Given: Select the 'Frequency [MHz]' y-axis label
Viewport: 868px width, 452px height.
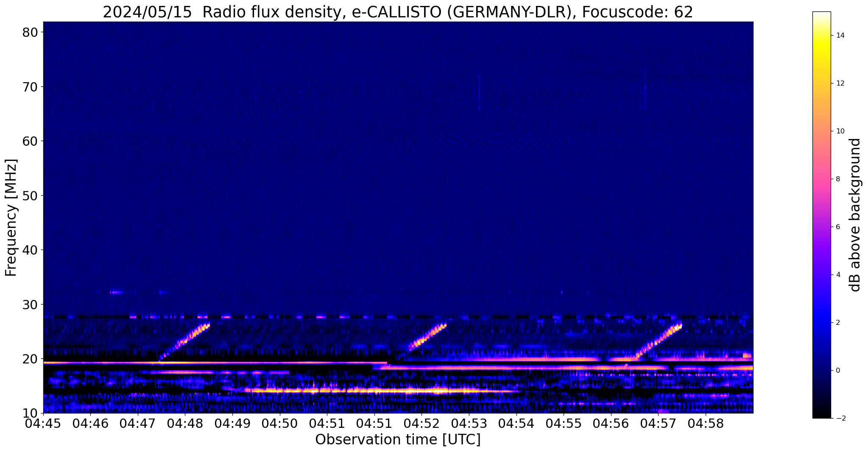Looking at the screenshot, I should [x=11, y=218].
